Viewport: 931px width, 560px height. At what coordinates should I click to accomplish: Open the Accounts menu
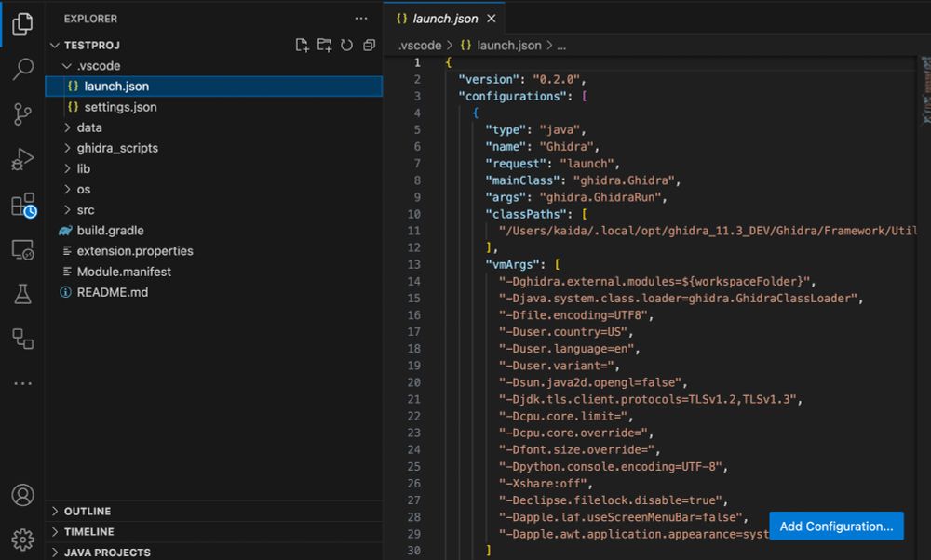coord(22,495)
